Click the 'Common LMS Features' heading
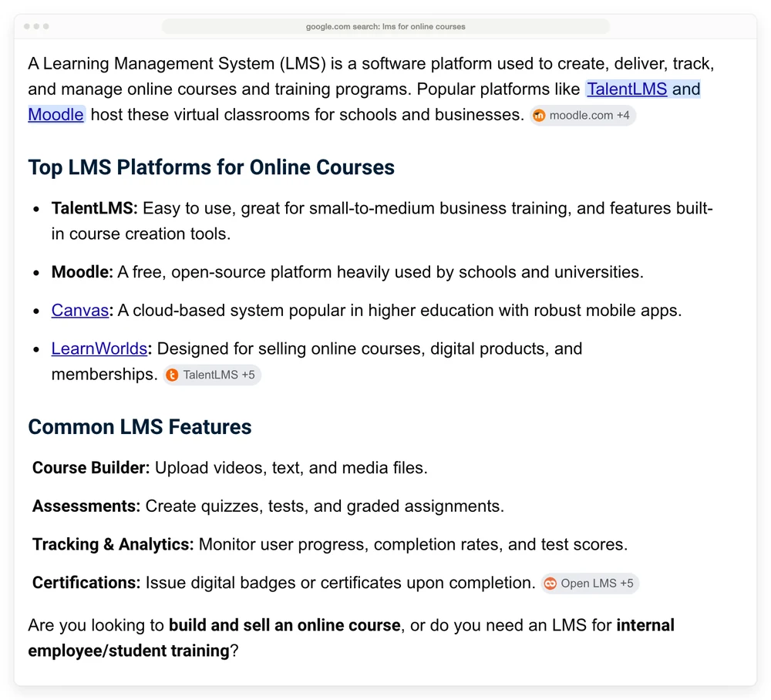Screen dimensions: 771x700 140,426
